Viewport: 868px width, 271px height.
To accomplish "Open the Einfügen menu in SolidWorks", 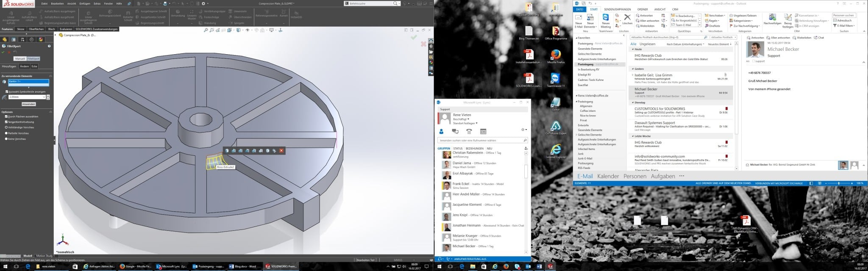I will [x=85, y=3].
